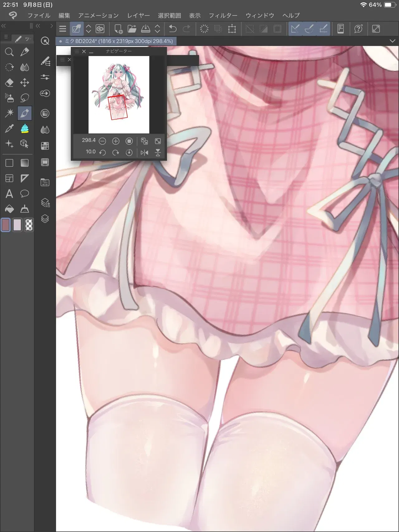Select the Auto select magic wand

(9, 113)
